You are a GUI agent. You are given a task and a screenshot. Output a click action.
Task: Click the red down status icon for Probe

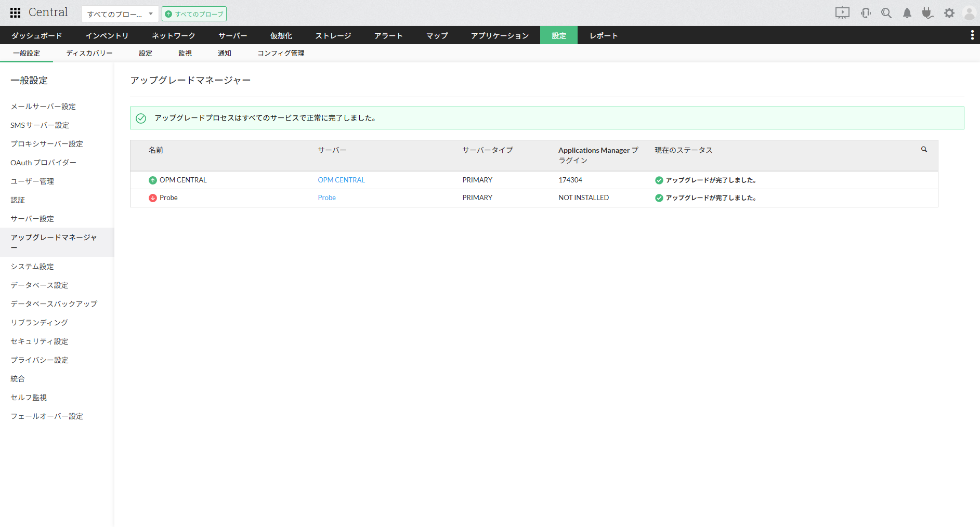click(x=153, y=198)
